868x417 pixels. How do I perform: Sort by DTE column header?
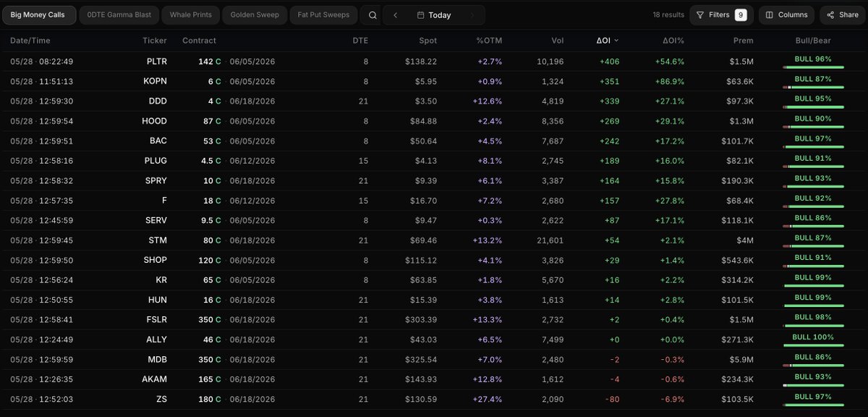(360, 41)
